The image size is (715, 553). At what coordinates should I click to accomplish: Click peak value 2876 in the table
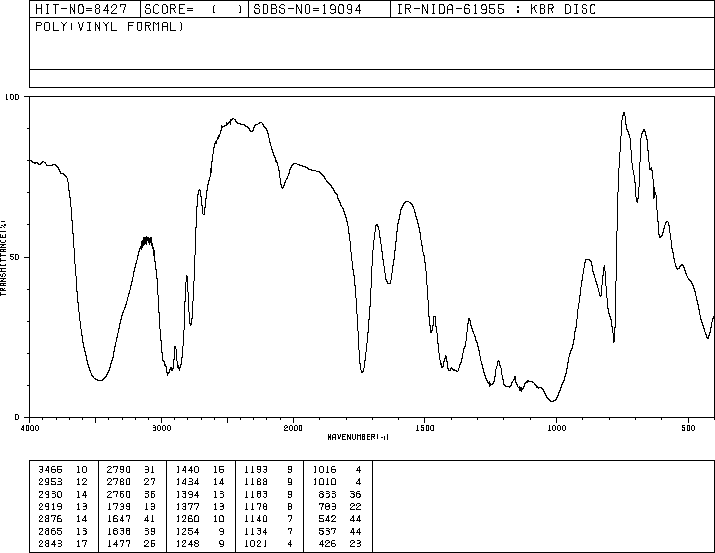50,519
